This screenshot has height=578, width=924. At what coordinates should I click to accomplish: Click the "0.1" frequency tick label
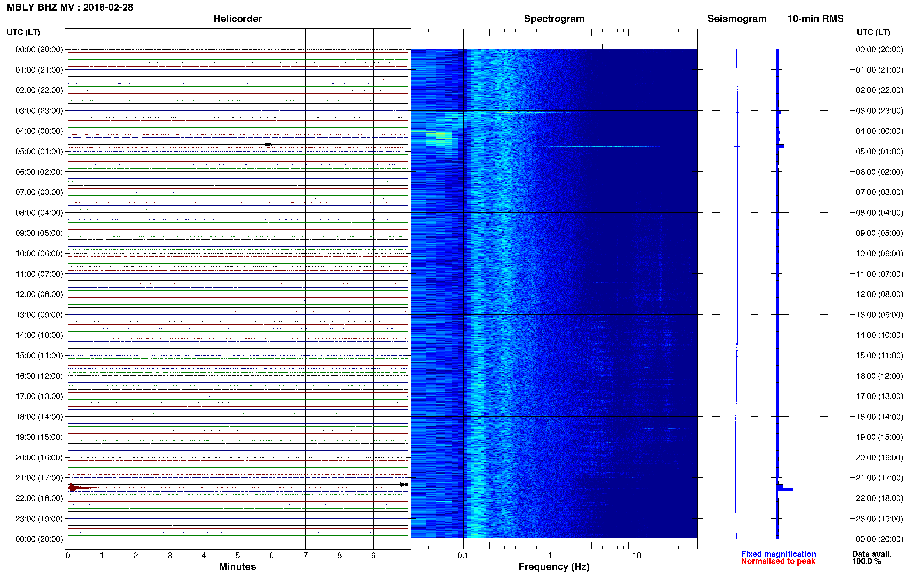[x=463, y=555]
